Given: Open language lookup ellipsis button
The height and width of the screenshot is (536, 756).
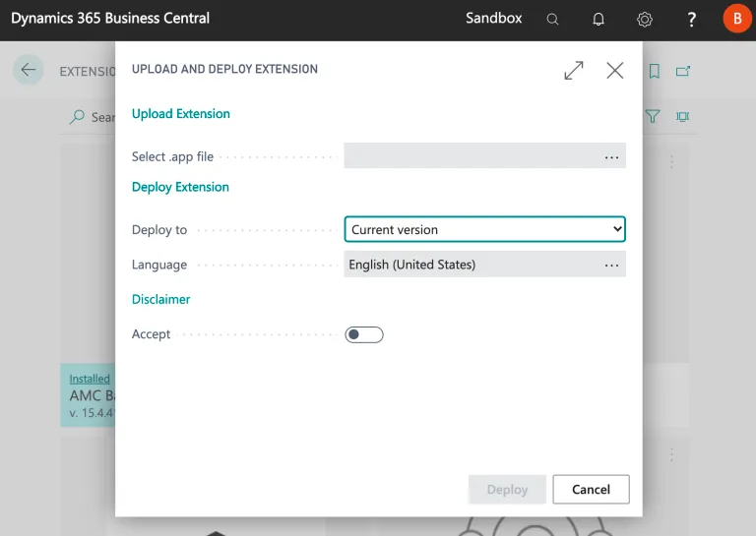Looking at the screenshot, I should (x=611, y=265).
